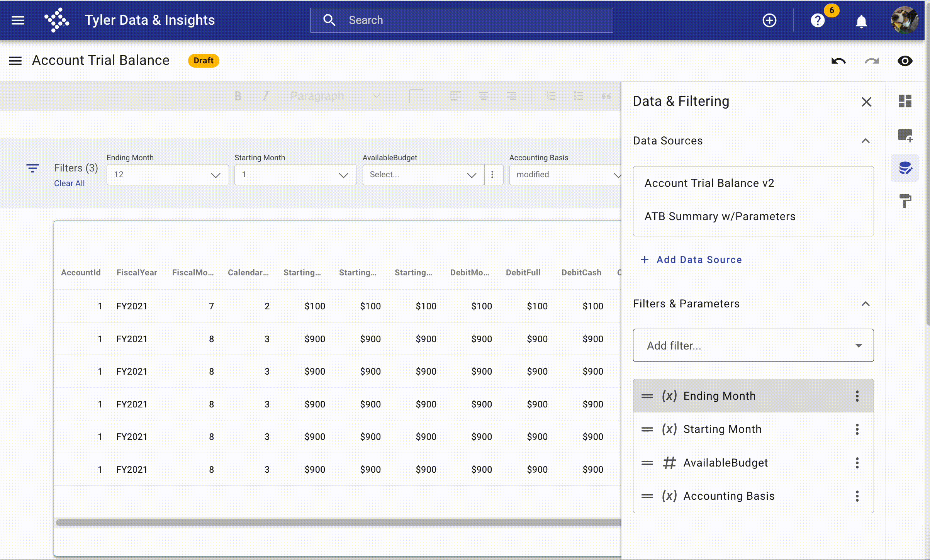Image resolution: width=930 pixels, height=560 pixels.
Task: Click the DebitCash column header
Action: (x=581, y=272)
